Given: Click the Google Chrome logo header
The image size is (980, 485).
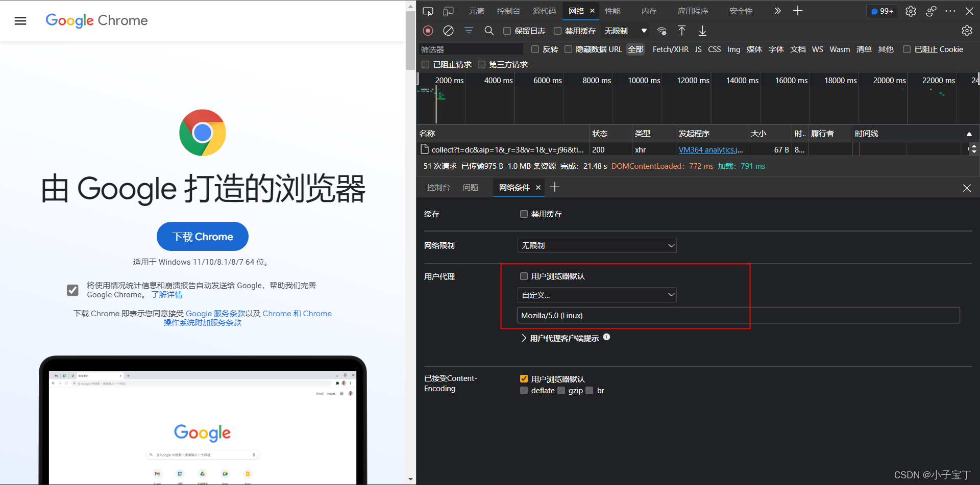Looking at the screenshot, I should tap(96, 20).
